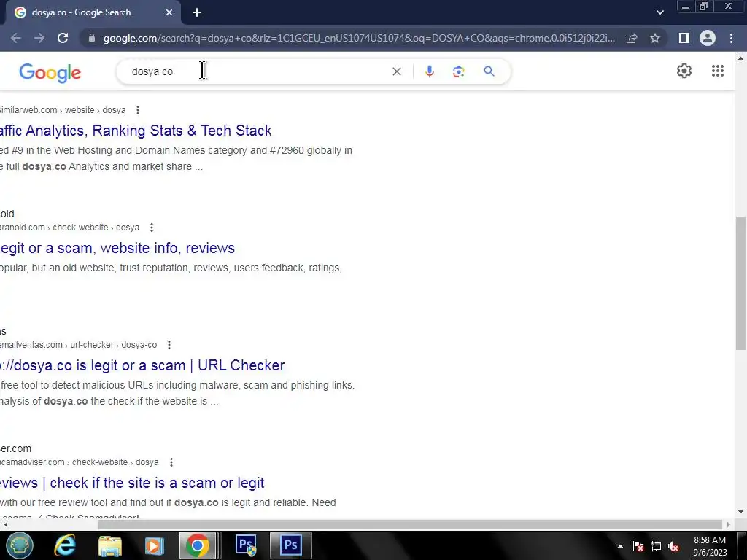
Task: Click the scroll-up arrow of page
Action: [x=740, y=58]
